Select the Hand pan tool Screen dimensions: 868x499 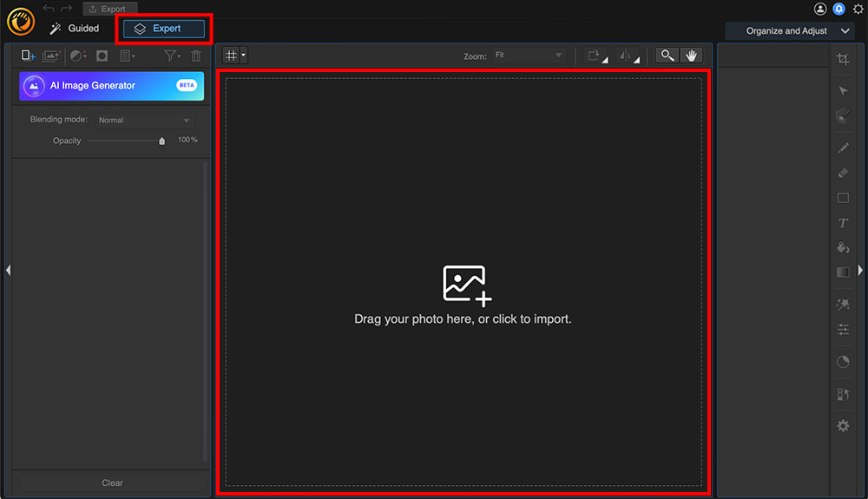pyautogui.click(x=691, y=56)
